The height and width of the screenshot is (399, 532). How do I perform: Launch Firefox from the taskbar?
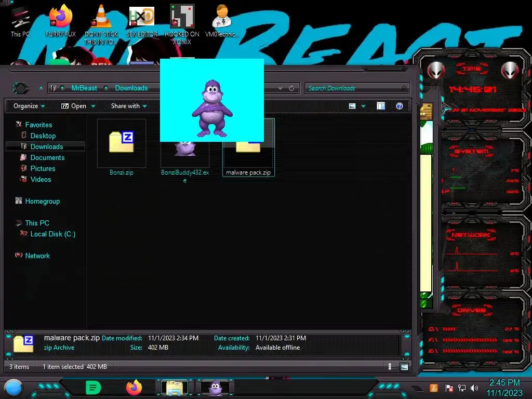tap(134, 388)
